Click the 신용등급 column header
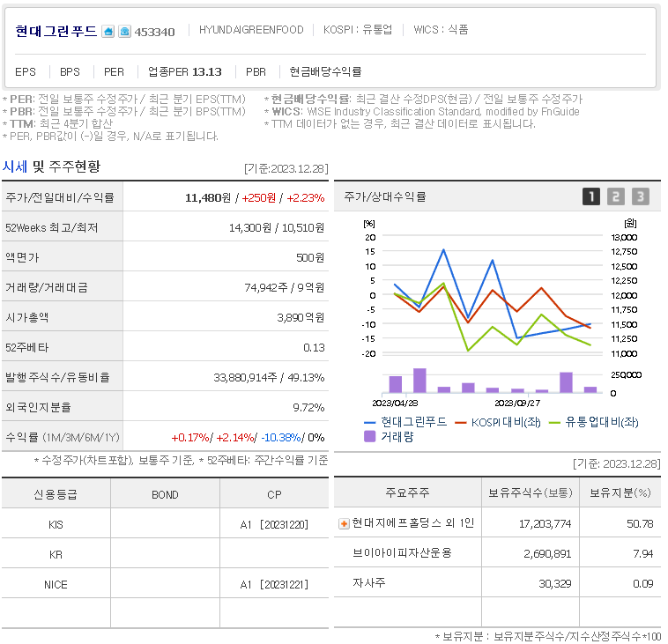The height and width of the screenshot is (644, 668). (56, 494)
